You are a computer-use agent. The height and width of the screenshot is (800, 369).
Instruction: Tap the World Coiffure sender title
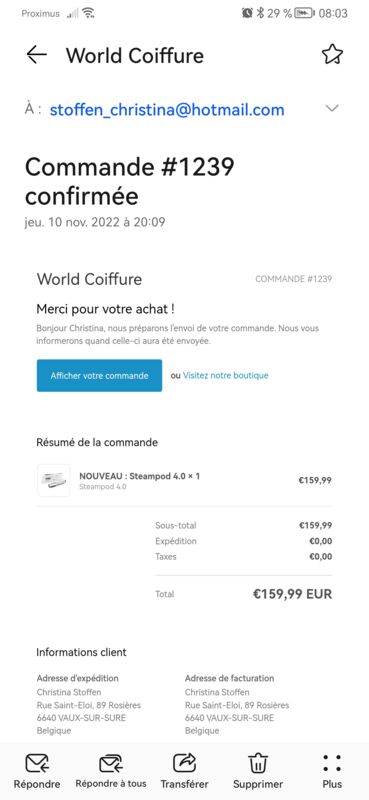135,55
